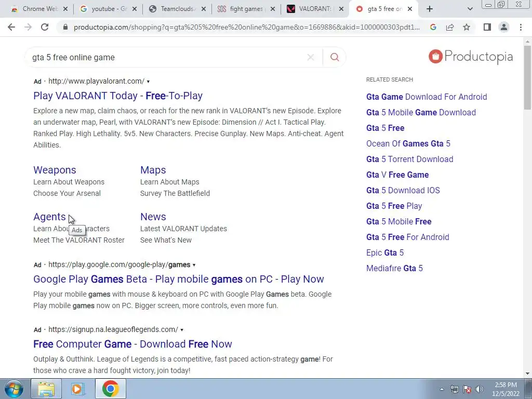Open Play VALORANT Today Free-To-Play link
This screenshot has height=399, width=532.
pos(118,96)
